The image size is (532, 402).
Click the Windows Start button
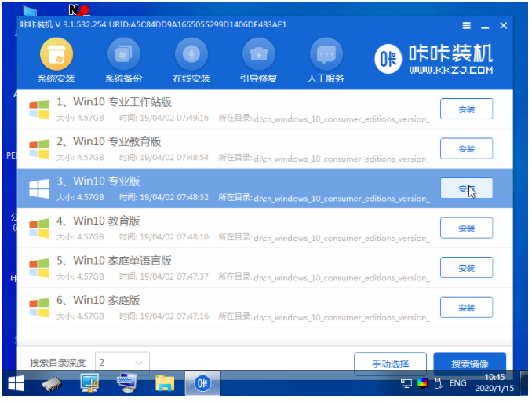coord(15,384)
